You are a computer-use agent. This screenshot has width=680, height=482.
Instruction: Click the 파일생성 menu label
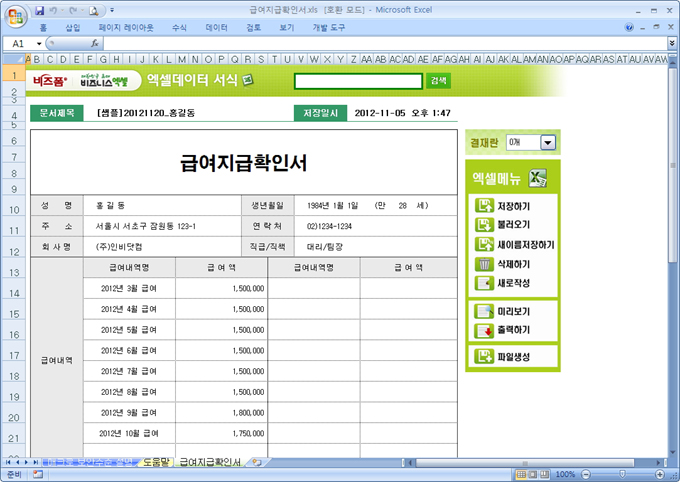point(514,357)
